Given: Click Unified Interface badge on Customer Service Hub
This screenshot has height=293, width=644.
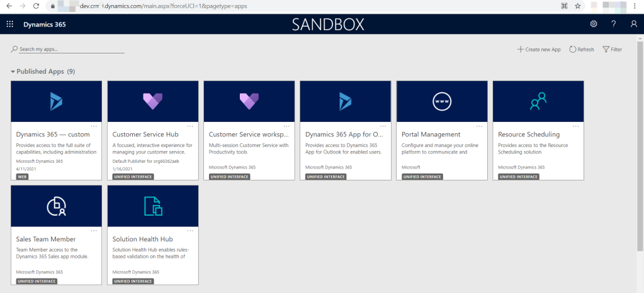Looking at the screenshot, I should [133, 177].
